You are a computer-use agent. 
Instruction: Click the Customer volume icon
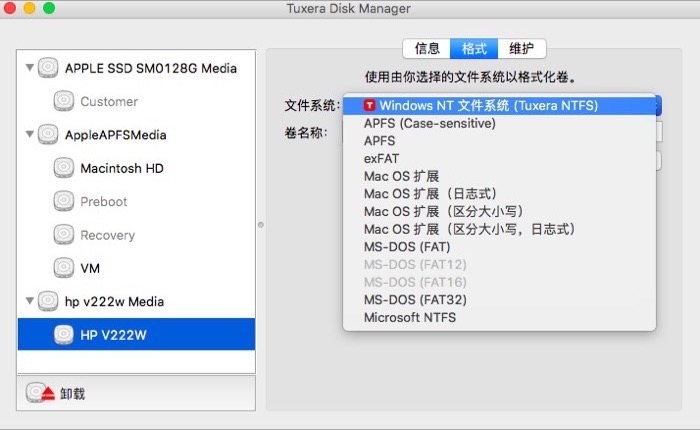64,101
